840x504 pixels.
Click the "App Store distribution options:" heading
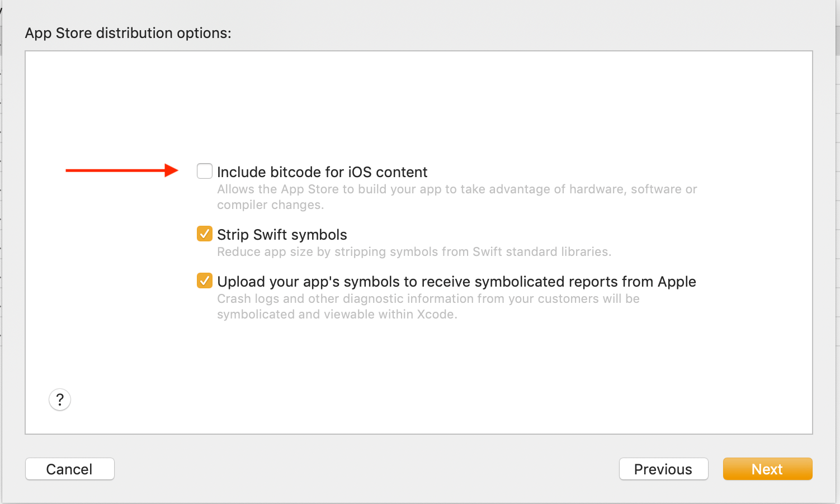pyautogui.click(x=128, y=33)
